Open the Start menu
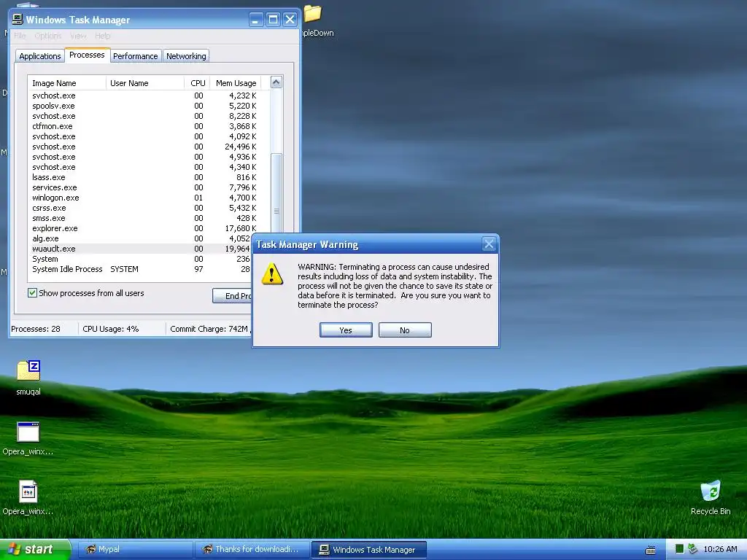The height and width of the screenshot is (560, 747). [35, 549]
